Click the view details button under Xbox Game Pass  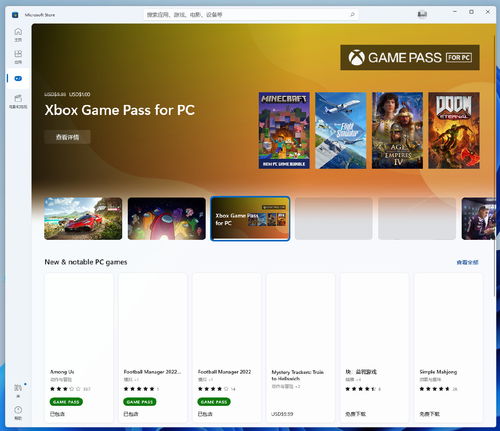[67, 137]
